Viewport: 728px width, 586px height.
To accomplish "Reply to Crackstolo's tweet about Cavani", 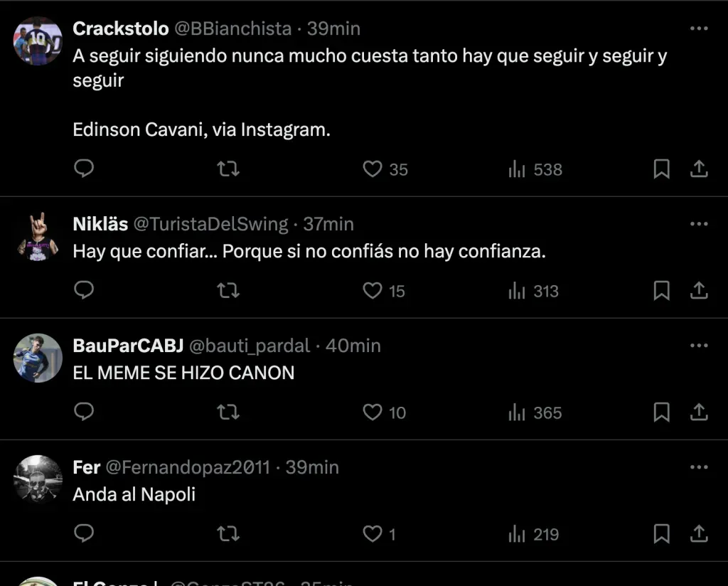I will pyautogui.click(x=84, y=169).
